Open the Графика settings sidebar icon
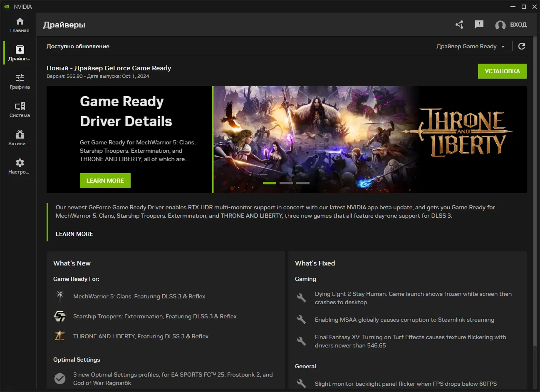The image size is (540, 392). pyautogui.click(x=20, y=81)
